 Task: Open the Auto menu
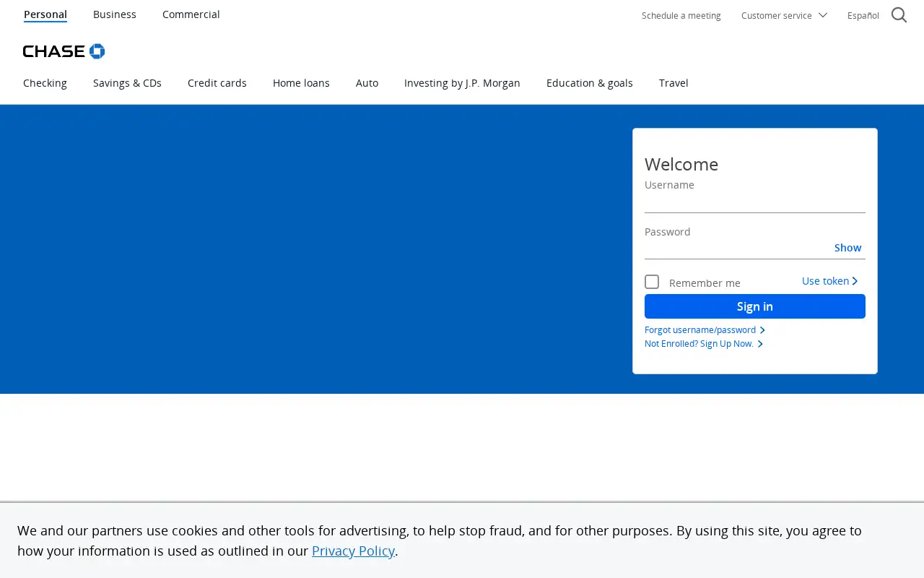click(x=367, y=83)
